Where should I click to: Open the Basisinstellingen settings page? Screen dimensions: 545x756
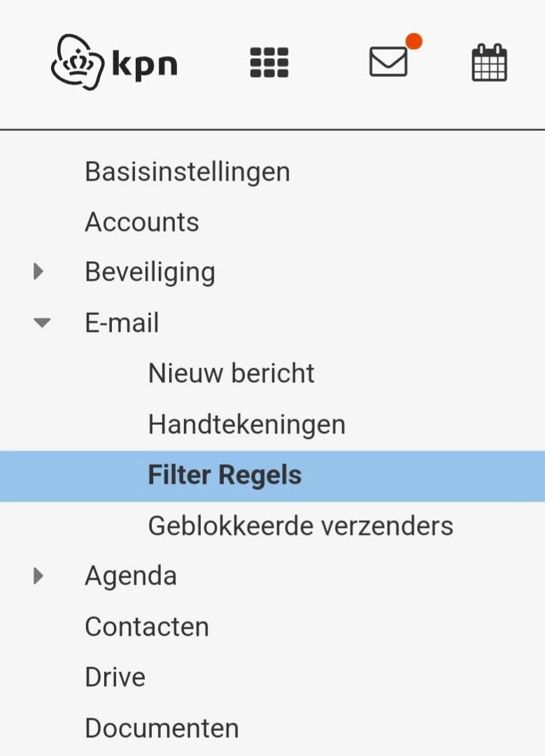(187, 171)
